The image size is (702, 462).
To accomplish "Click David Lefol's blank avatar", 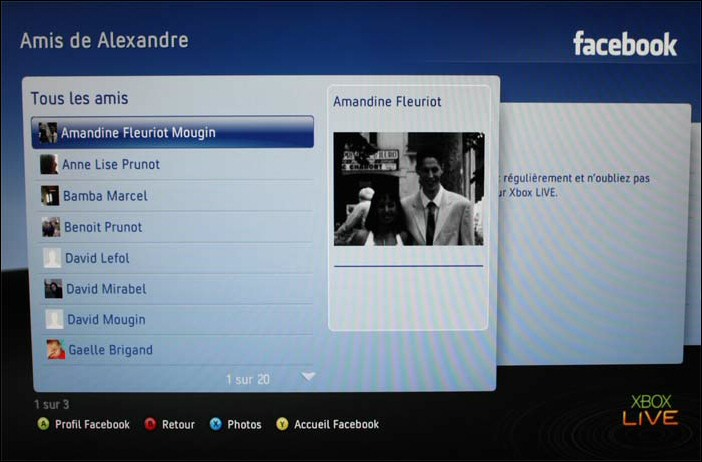I will pyautogui.click(x=52, y=258).
